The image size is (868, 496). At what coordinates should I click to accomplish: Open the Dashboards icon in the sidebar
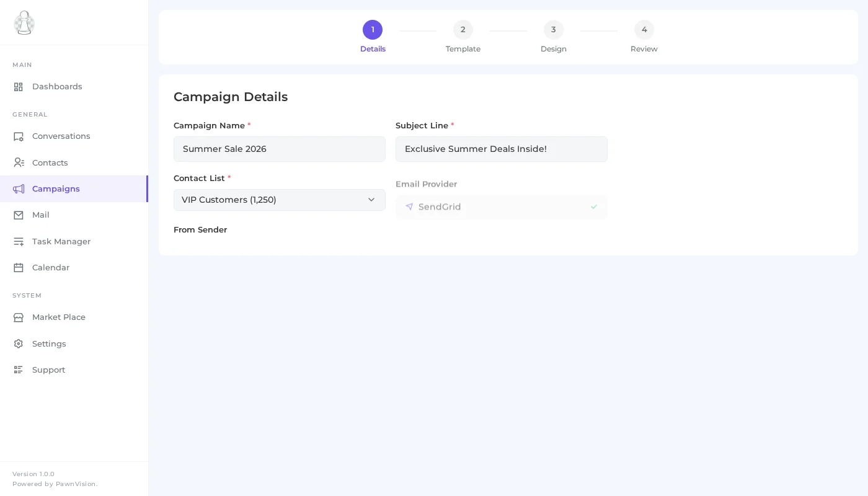pyautogui.click(x=19, y=87)
